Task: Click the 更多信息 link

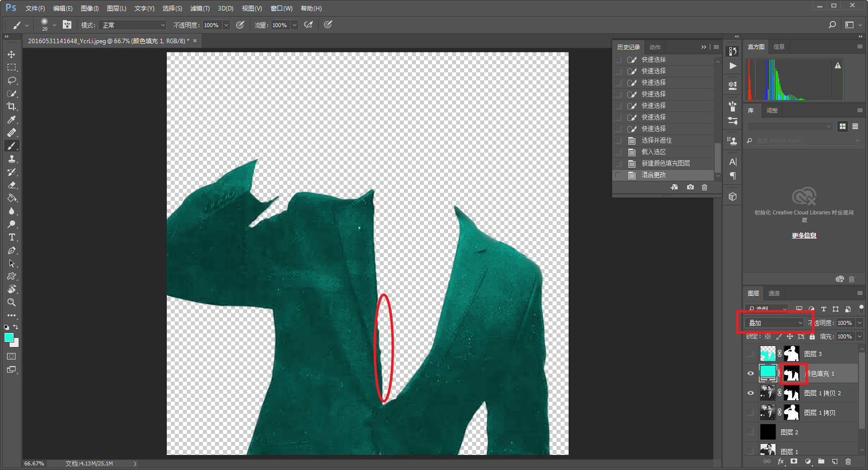Action: pyautogui.click(x=804, y=236)
